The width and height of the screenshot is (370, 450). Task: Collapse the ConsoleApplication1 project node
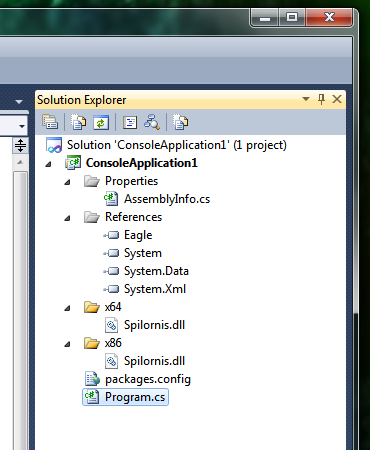point(49,164)
